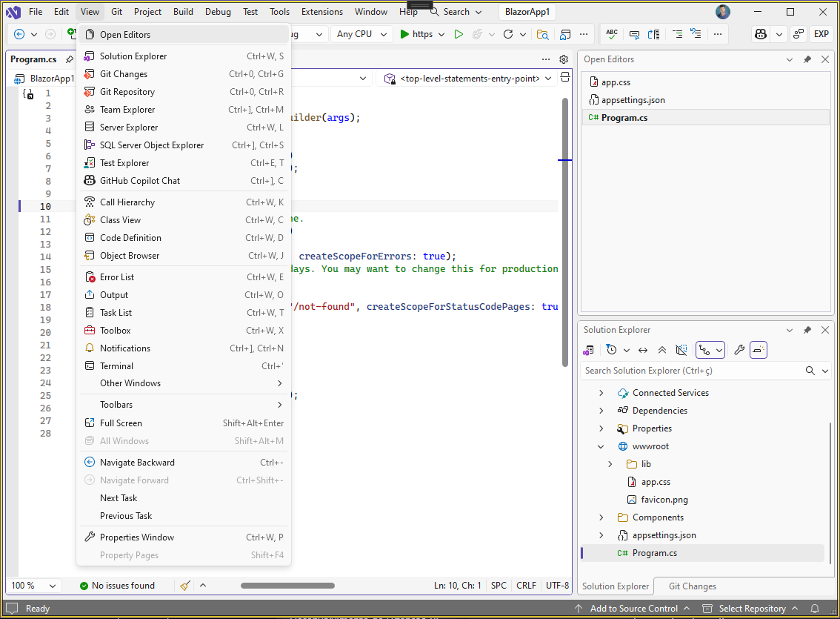Click the Search Solution Explorer input field
The width and height of the screenshot is (840, 619).
click(x=693, y=371)
